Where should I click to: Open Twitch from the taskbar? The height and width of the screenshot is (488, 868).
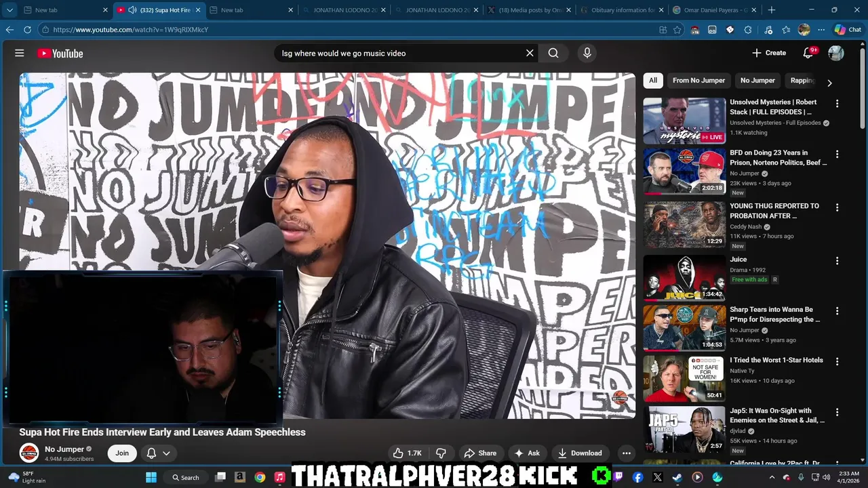pyautogui.click(x=618, y=477)
